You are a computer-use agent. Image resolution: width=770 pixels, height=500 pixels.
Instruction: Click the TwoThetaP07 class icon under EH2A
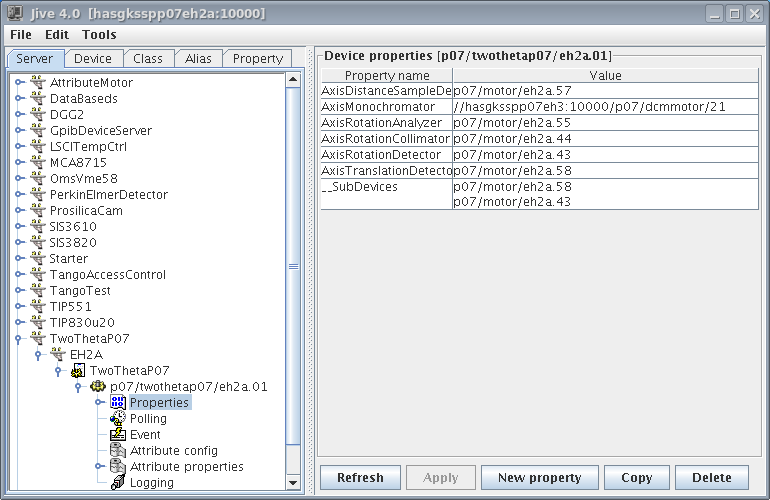click(x=78, y=370)
